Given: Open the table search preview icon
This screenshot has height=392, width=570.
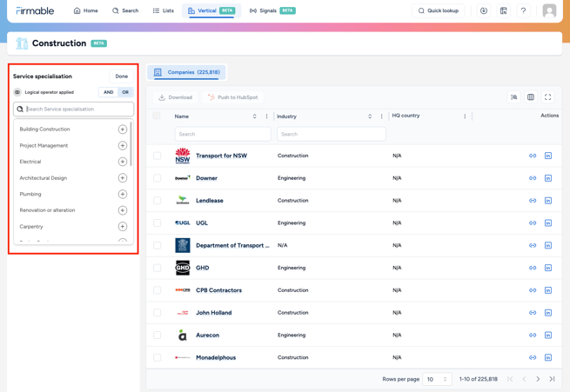Looking at the screenshot, I should pyautogui.click(x=514, y=96).
